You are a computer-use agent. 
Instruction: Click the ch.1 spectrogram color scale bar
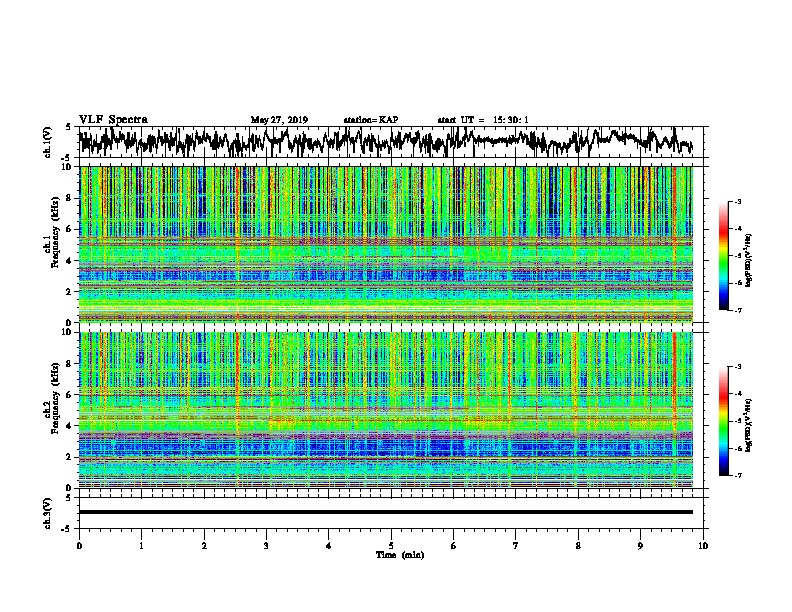pos(723,256)
